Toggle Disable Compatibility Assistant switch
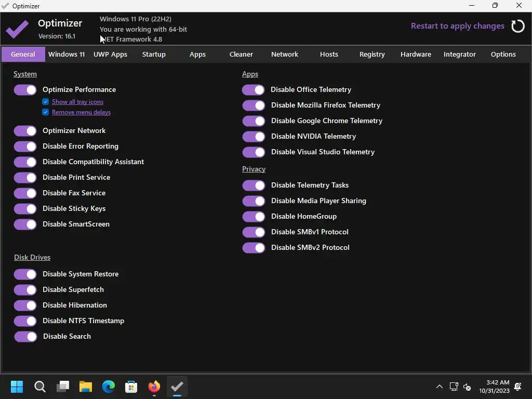Screen dimensions: 532x399 [25, 162]
